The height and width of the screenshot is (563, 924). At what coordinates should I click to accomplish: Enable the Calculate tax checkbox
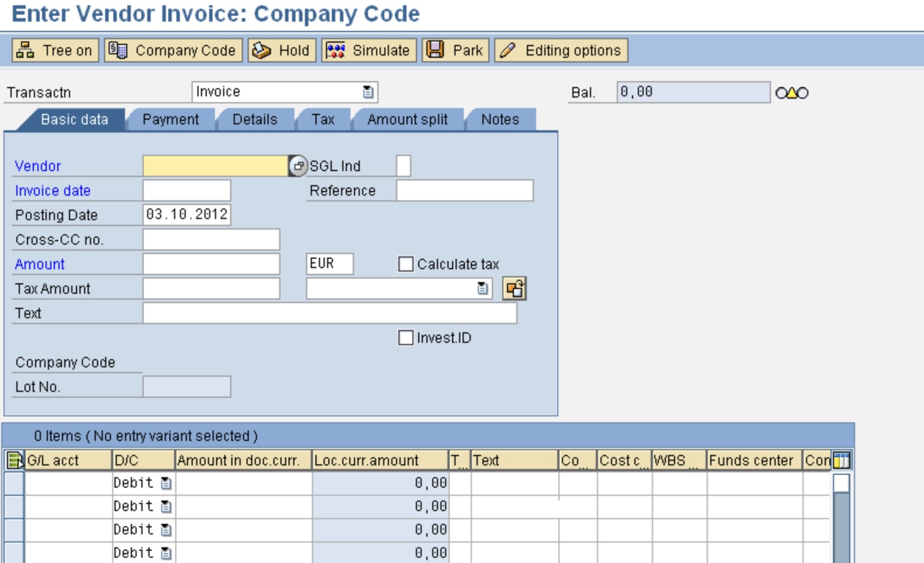click(x=405, y=264)
